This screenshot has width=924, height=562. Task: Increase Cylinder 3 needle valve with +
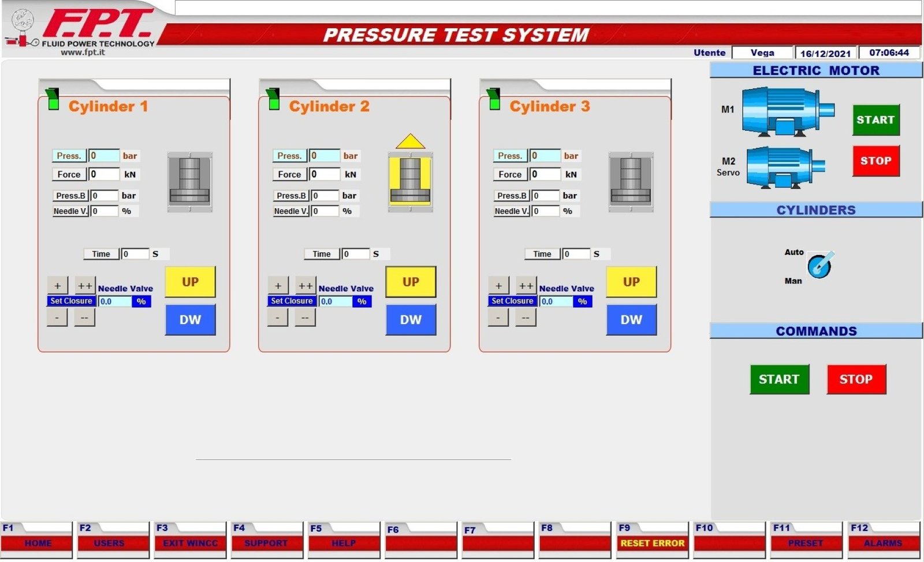click(x=498, y=286)
